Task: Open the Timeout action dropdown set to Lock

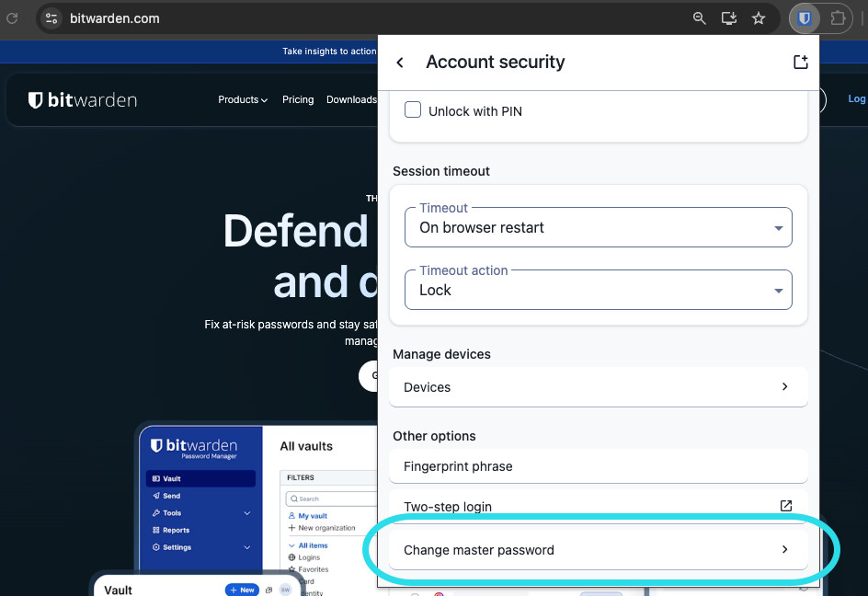Action: (598, 290)
